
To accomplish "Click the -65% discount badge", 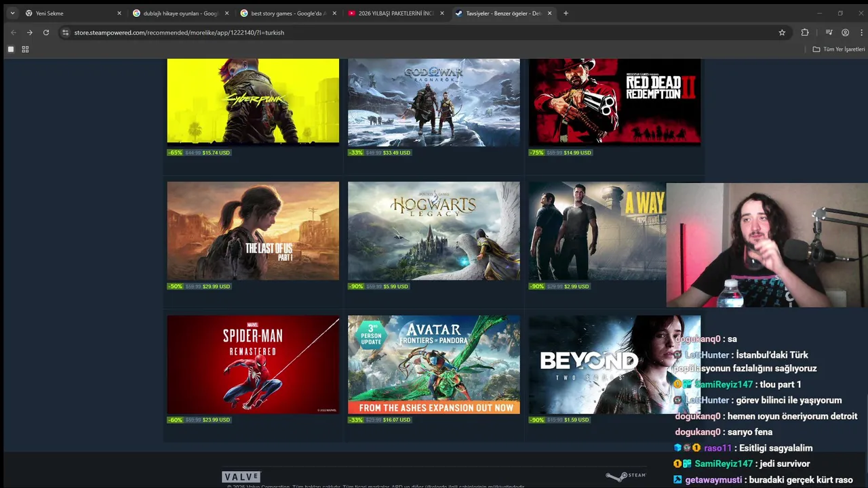I will point(176,152).
